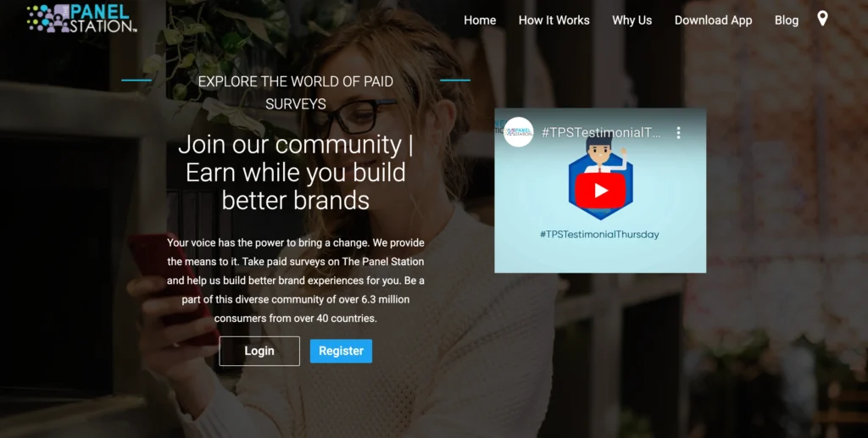This screenshot has height=438, width=868.
Task: Click the STATION word in the logo
Action: click(x=103, y=26)
